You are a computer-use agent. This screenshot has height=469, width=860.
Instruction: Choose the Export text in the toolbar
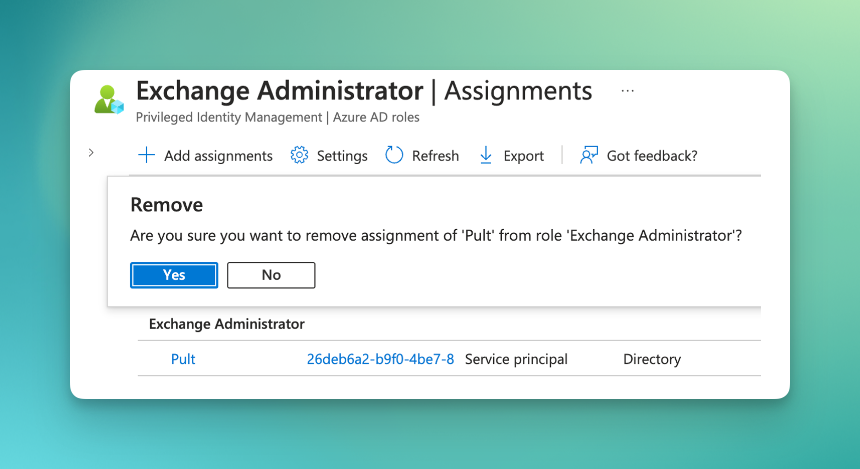click(523, 156)
